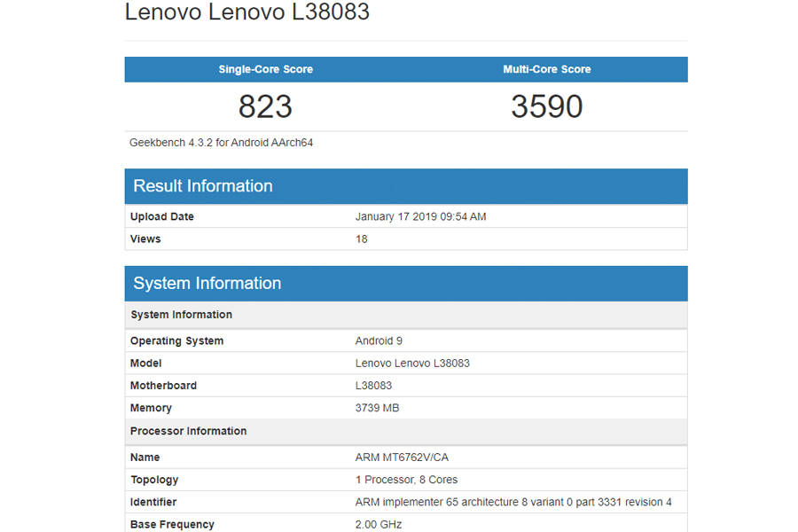
Task: Click the single-core score value 823
Action: tap(264, 106)
